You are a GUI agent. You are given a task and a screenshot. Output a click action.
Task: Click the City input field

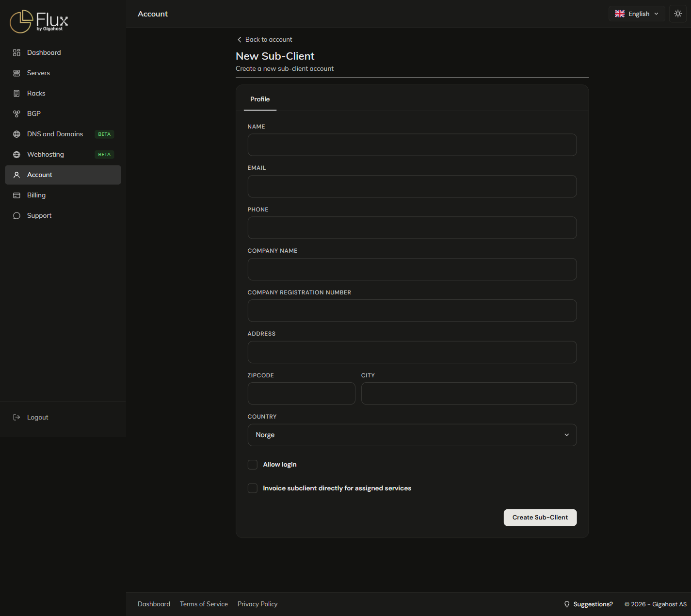tap(469, 393)
